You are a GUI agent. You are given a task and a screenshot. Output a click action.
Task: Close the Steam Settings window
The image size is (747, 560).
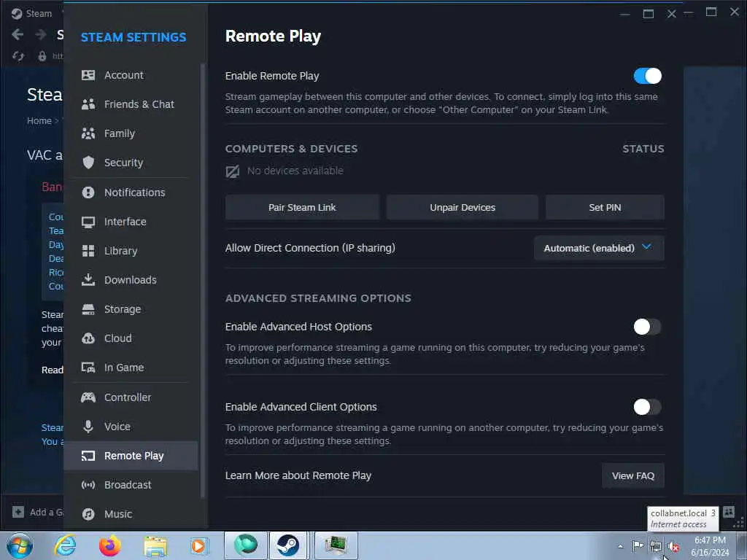point(671,14)
